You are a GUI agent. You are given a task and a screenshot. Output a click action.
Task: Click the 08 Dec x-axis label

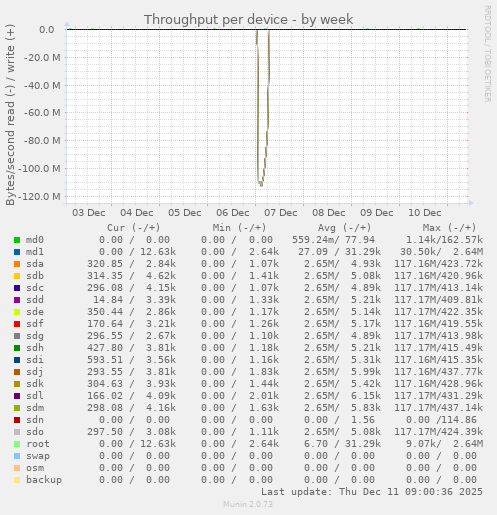[329, 213]
